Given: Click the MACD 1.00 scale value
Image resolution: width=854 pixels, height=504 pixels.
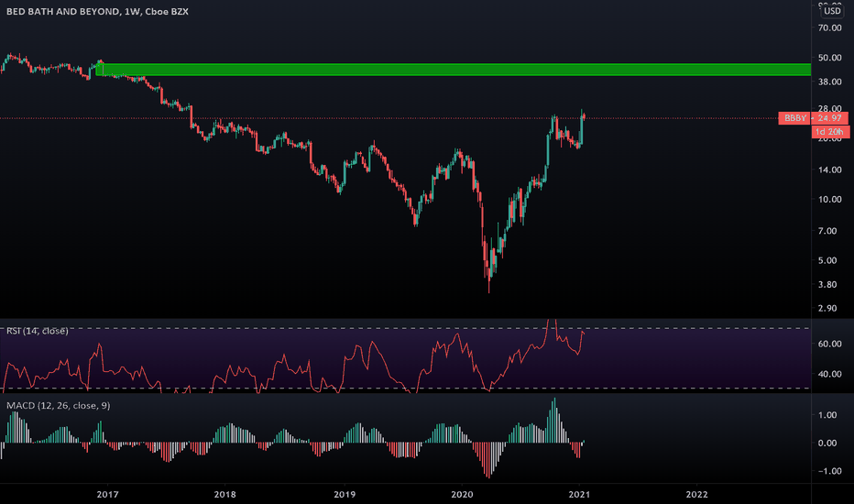Looking at the screenshot, I should click(827, 415).
